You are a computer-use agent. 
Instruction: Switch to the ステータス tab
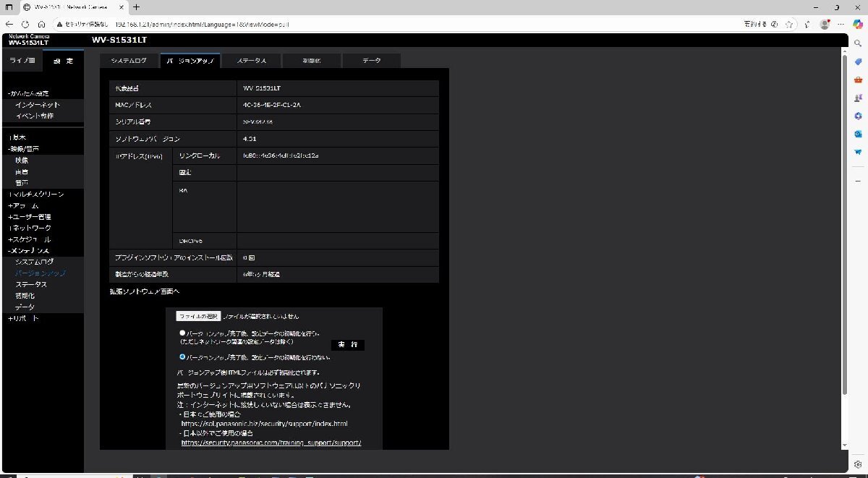coord(251,61)
